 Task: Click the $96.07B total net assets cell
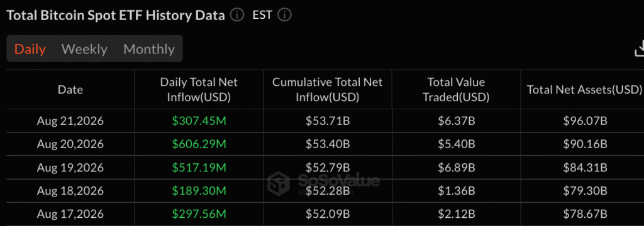[x=585, y=121]
